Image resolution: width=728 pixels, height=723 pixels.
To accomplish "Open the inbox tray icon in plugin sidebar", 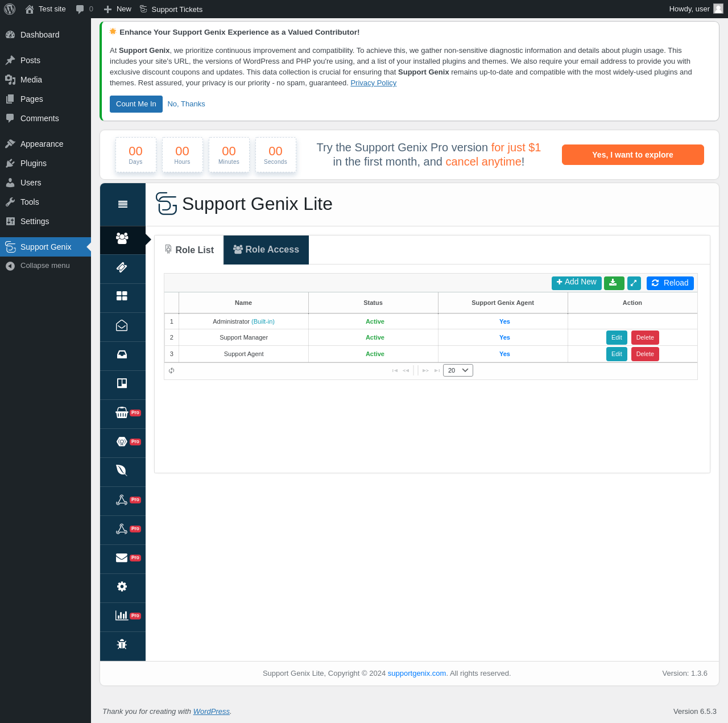I will pos(122,354).
